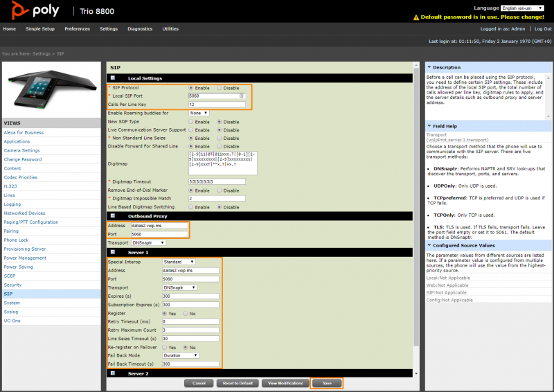554x392 pixels.
Task: Open the Lines view
Action: point(10,195)
